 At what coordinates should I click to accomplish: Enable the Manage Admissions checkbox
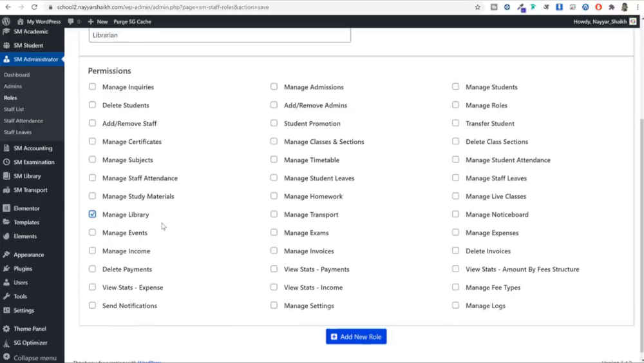coord(274,86)
